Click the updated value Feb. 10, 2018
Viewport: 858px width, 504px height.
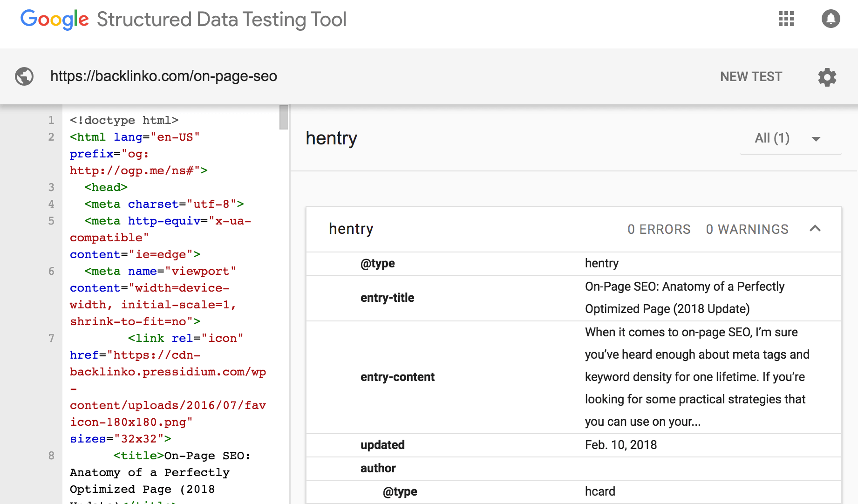621,445
